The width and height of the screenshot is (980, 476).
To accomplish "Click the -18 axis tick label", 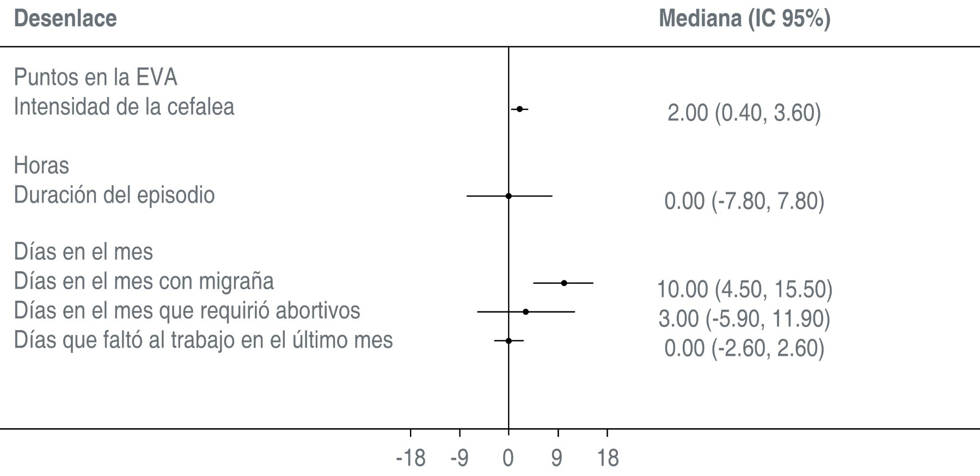I will click(x=411, y=458).
